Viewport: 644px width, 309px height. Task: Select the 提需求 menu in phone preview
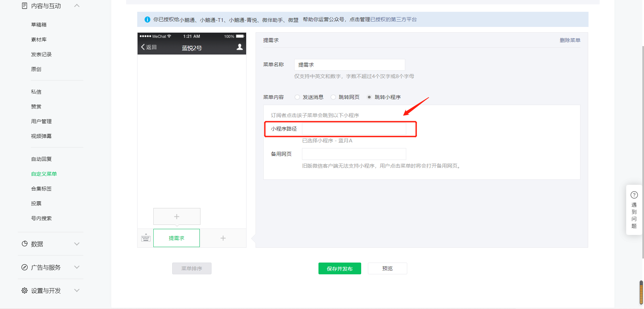(x=177, y=238)
